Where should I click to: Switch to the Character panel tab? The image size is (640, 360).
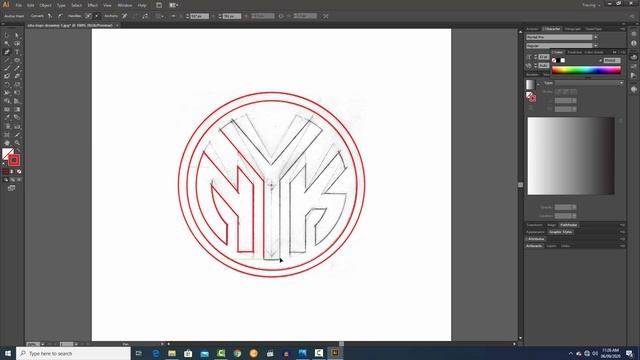click(552, 29)
